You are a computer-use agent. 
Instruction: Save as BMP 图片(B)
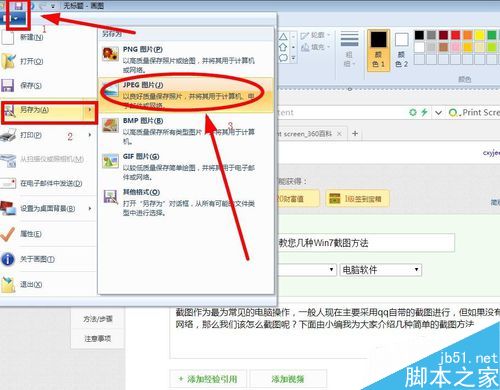coord(186,131)
